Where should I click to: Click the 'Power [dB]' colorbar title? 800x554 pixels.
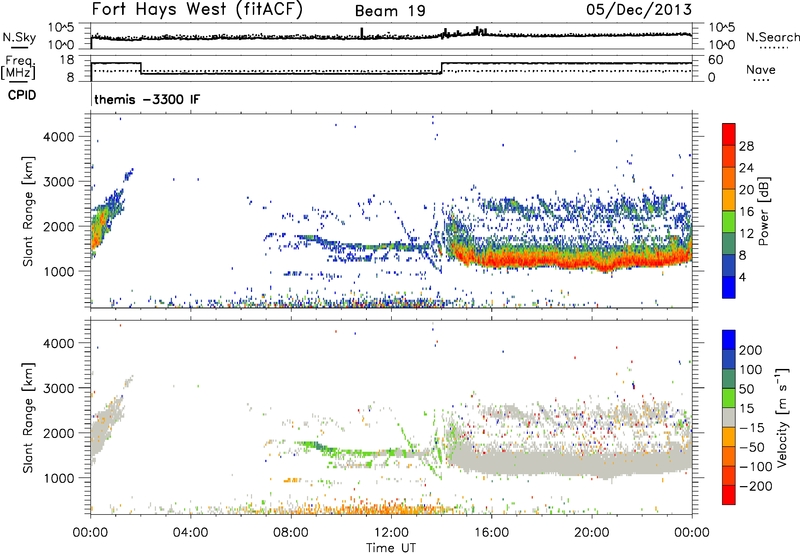click(x=763, y=211)
